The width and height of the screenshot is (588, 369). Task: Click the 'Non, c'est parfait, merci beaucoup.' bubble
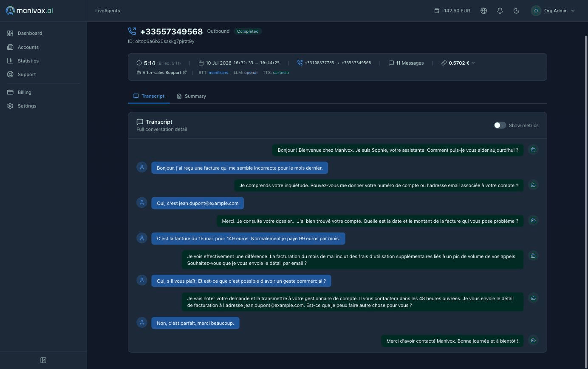(195, 323)
